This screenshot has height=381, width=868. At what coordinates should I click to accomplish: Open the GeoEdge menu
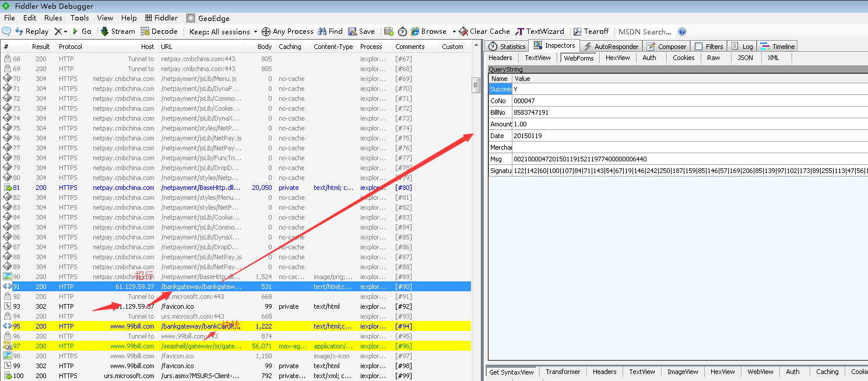[x=208, y=18]
